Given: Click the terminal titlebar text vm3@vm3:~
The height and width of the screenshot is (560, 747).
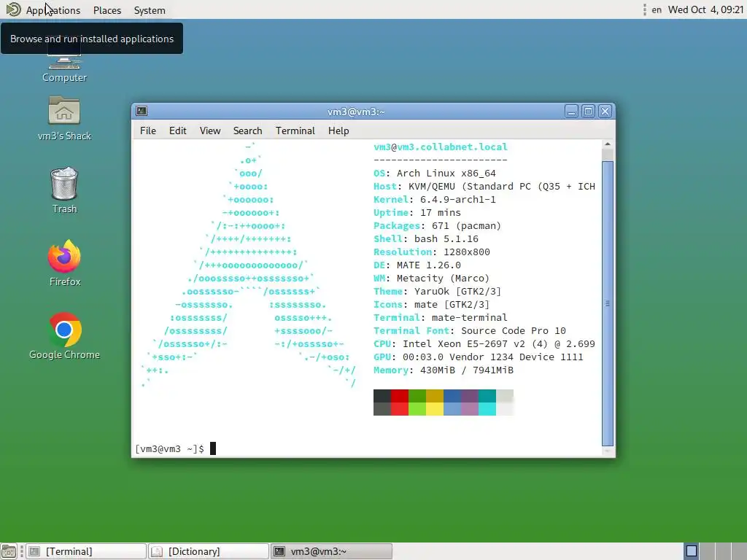Looking at the screenshot, I should tap(356, 112).
